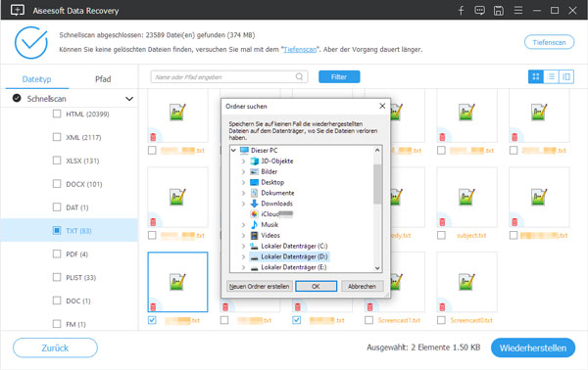This screenshot has height=370, width=588.
Task: Switch to thumbnail grid view
Action: 536,76
